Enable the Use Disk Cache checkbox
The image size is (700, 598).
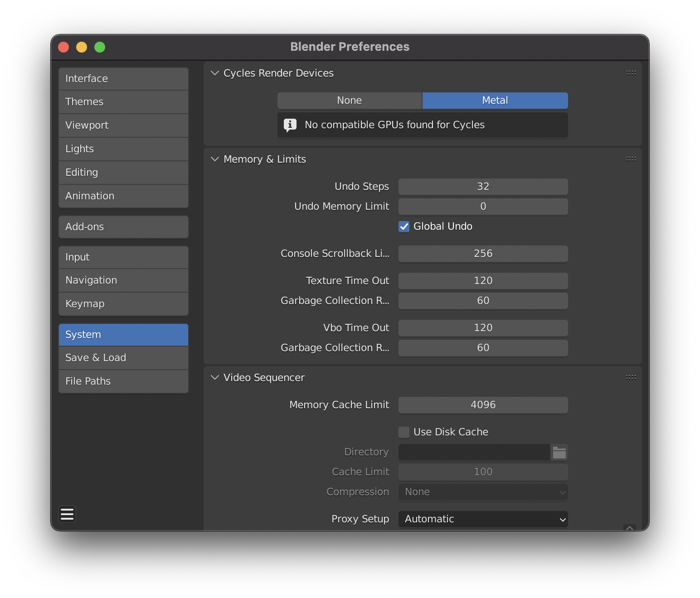coord(404,432)
